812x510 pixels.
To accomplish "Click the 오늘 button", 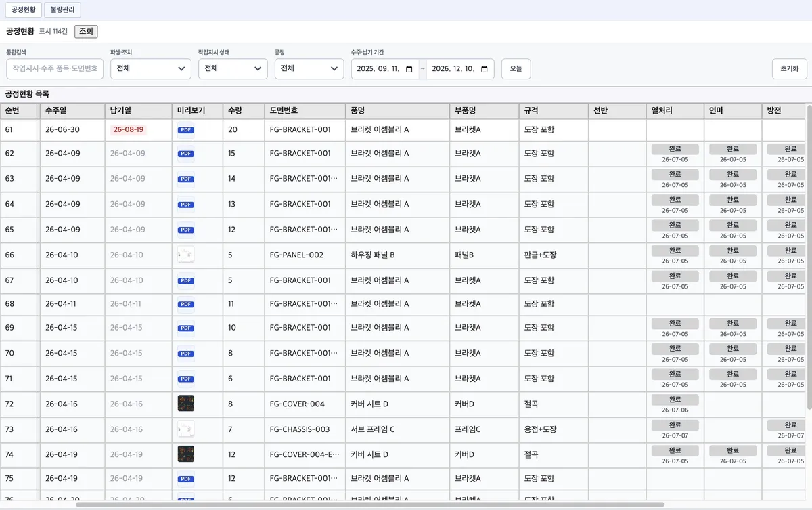I will coord(516,68).
